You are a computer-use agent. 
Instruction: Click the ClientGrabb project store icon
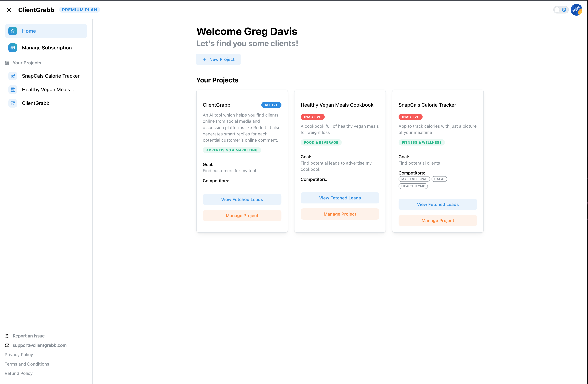[x=13, y=103]
